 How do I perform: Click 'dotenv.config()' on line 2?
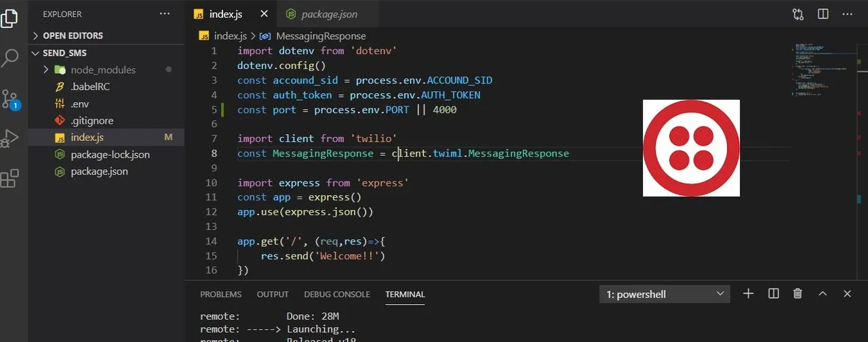click(281, 66)
